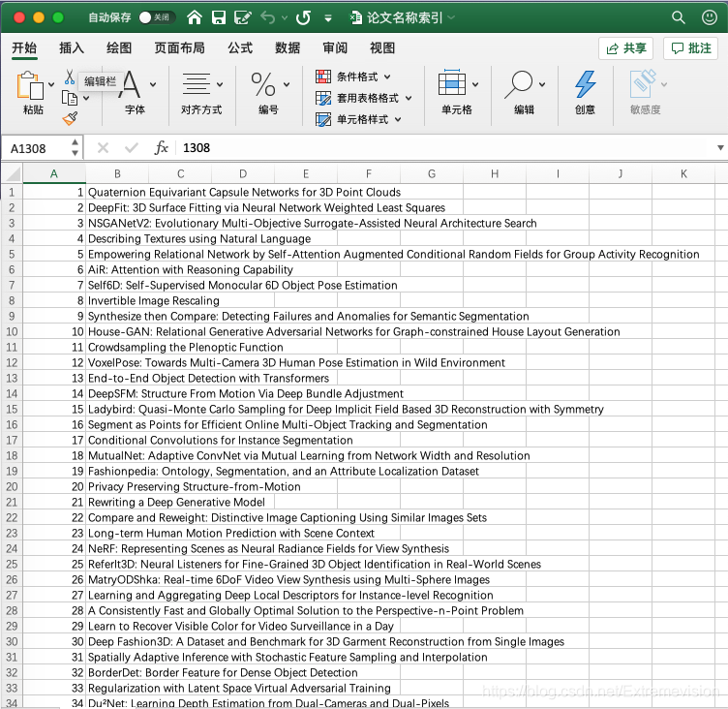Switch to the 插入 ribbon tab
The width and height of the screenshot is (728, 709).
click(x=72, y=47)
